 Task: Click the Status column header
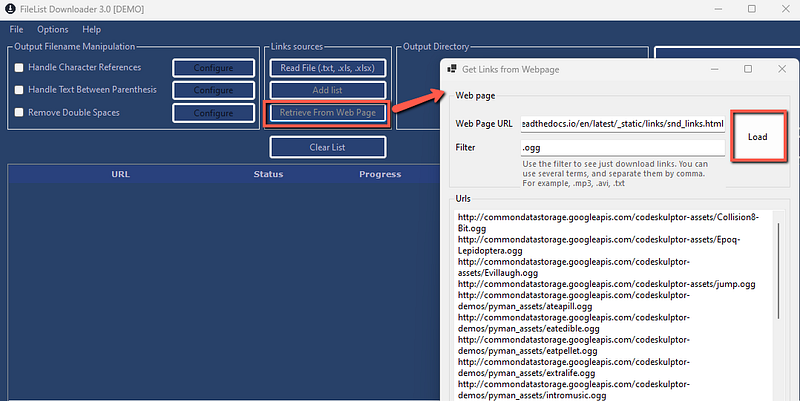coord(268,174)
